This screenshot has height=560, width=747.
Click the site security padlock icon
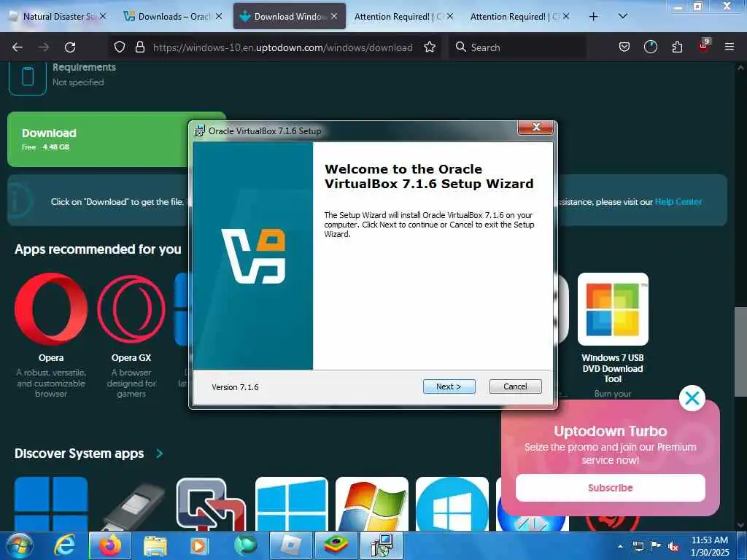click(139, 47)
